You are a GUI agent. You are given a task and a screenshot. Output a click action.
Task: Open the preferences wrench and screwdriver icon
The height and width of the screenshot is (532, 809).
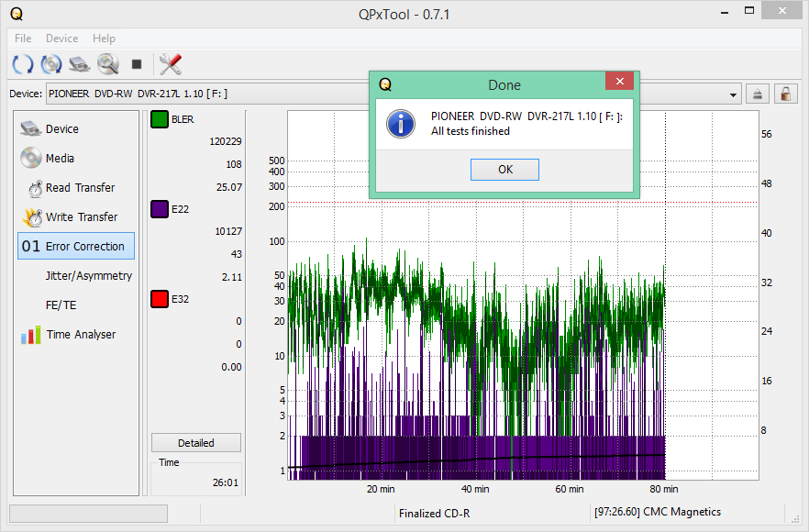point(171,64)
